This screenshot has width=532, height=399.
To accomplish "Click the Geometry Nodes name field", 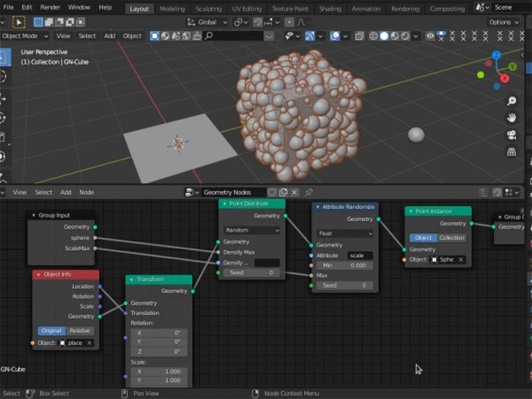I will pos(233,192).
